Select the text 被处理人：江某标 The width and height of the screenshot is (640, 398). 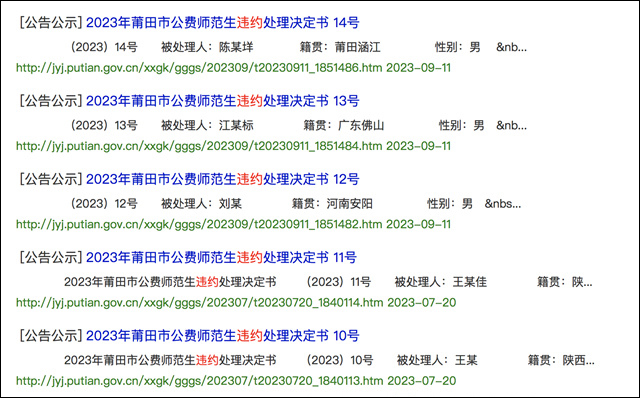[x=207, y=126]
